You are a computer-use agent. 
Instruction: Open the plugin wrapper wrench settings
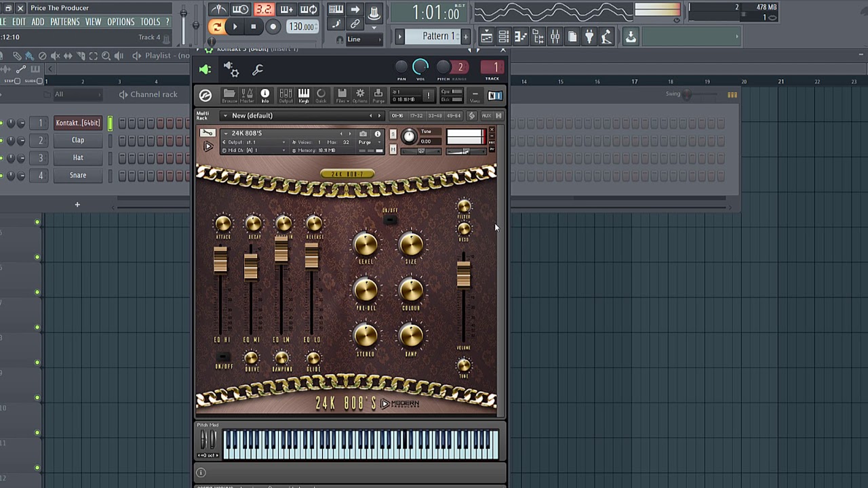[x=258, y=69]
